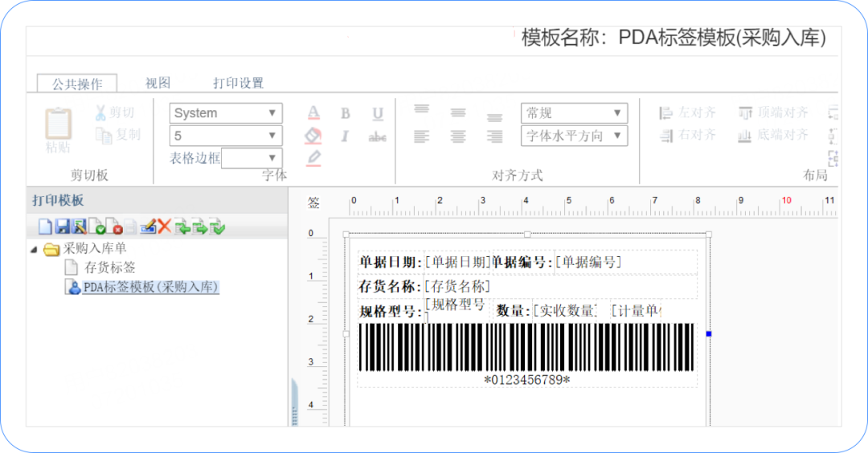The width and height of the screenshot is (868, 453).
Task: Select the 数量: label on canvas
Action: coord(513,311)
